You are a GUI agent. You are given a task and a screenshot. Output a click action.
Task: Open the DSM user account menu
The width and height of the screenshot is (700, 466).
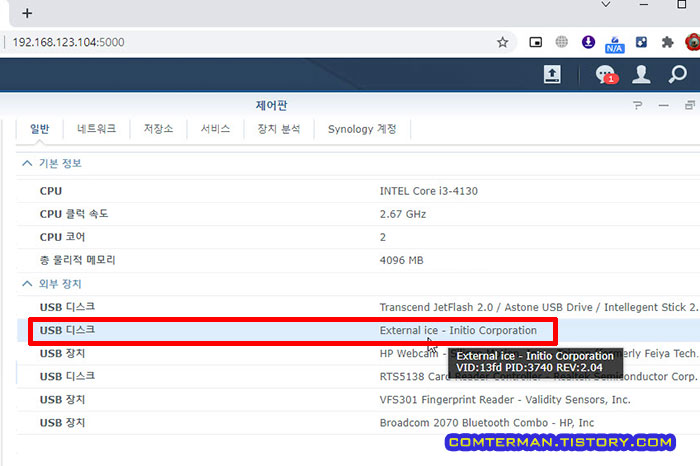(x=641, y=74)
